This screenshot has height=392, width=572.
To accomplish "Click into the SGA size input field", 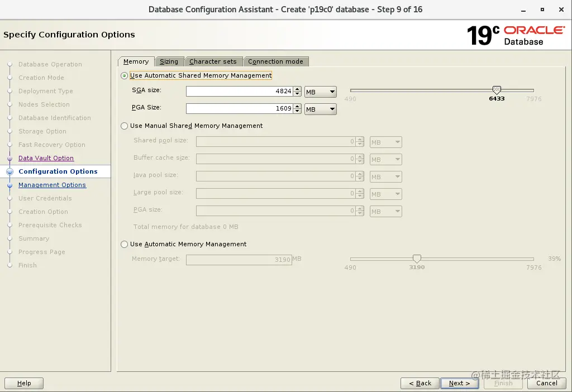I will coord(239,91).
